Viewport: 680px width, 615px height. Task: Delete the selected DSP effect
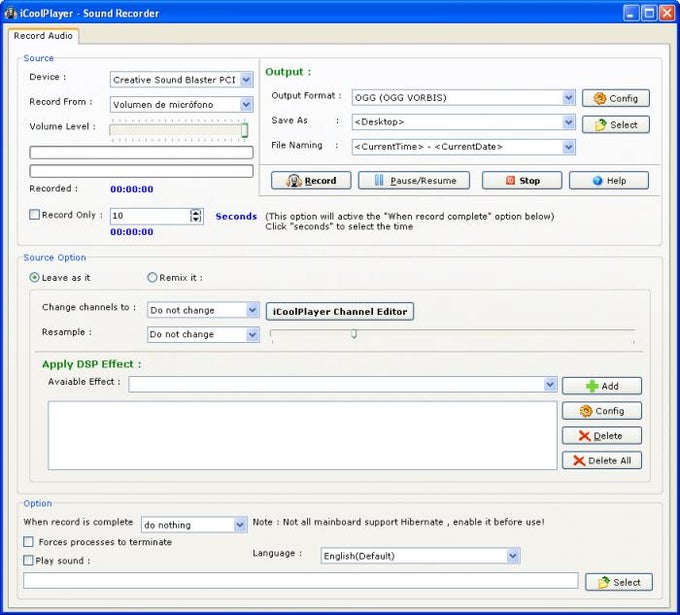pos(602,435)
